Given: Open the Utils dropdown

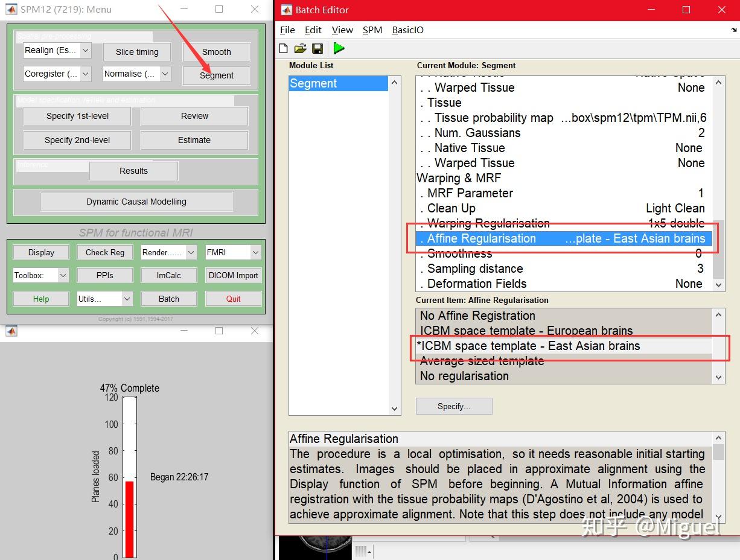Looking at the screenshot, I should [105, 299].
